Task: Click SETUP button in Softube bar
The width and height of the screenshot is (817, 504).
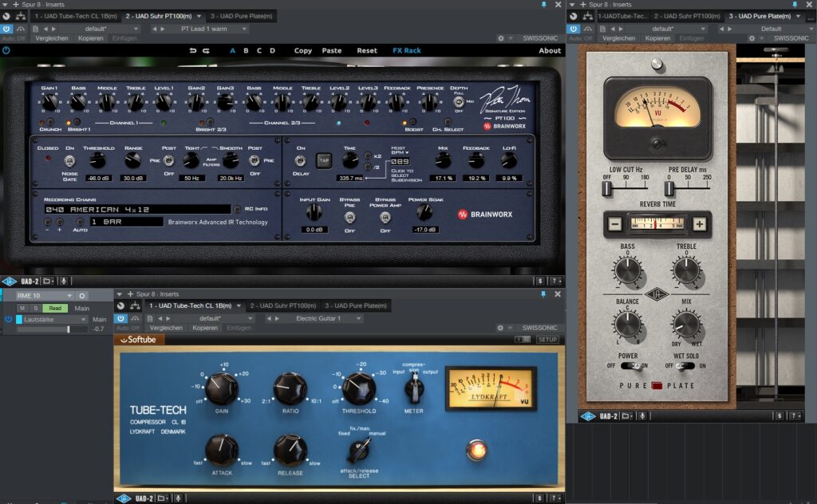Action: [547, 340]
